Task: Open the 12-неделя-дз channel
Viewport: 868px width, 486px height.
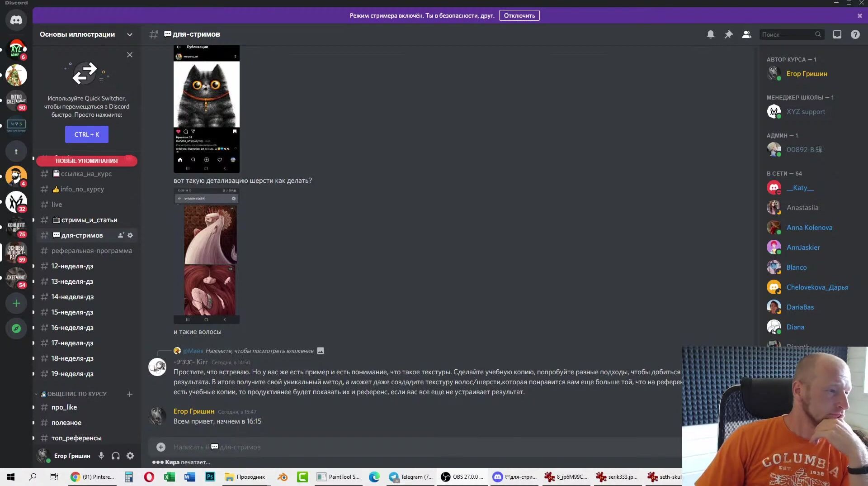Action: click(x=87, y=266)
